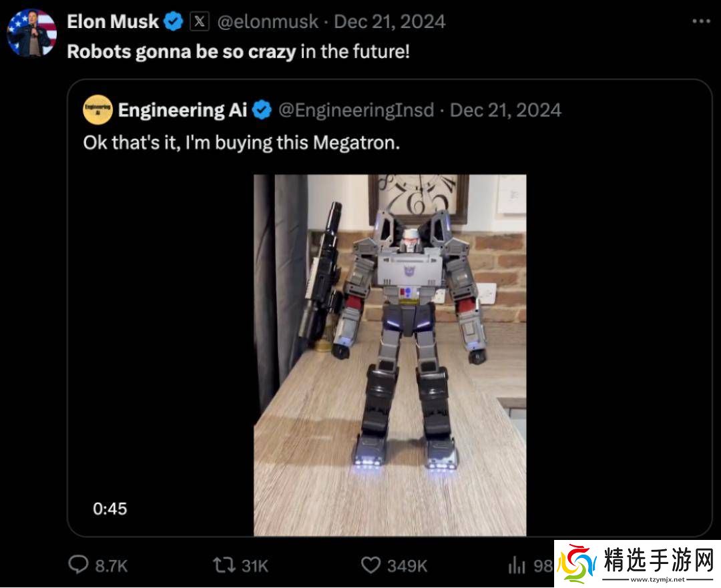Like the tweet with the heart icon
The image size is (721, 588).
click(x=371, y=566)
